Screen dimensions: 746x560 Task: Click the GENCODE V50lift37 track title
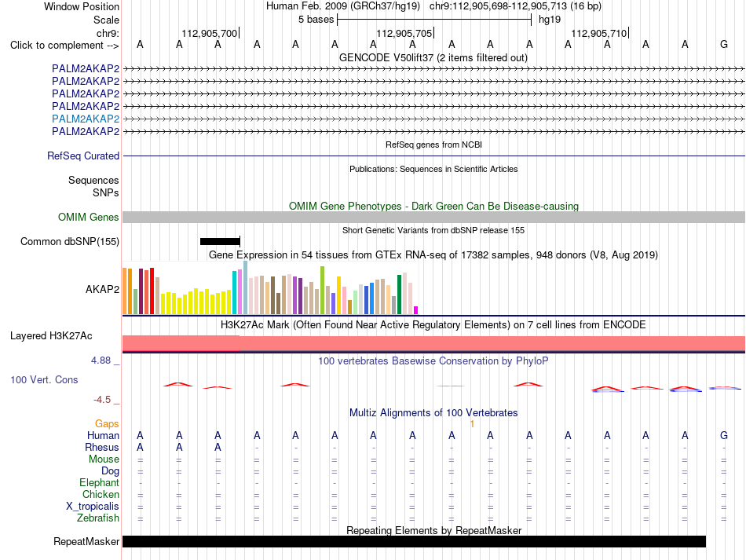point(433,57)
